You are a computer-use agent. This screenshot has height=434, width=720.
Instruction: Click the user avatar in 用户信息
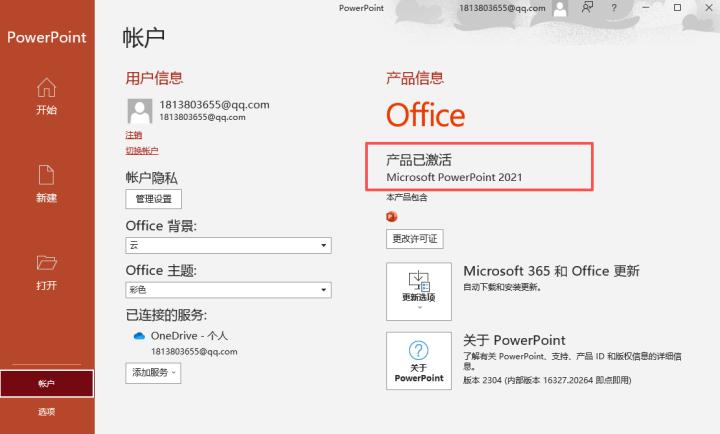click(140, 111)
